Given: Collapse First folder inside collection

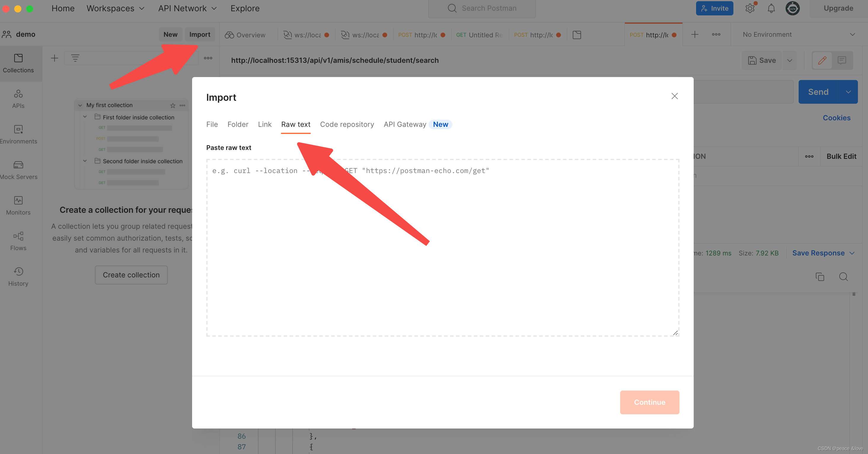Looking at the screenshot, I should [85, 117].
